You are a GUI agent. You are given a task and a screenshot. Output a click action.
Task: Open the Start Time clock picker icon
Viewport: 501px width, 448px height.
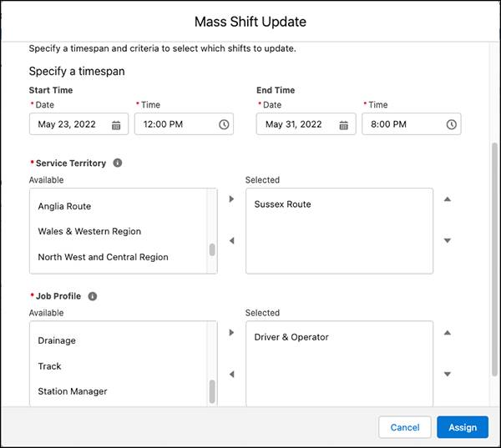pos(224,124)
